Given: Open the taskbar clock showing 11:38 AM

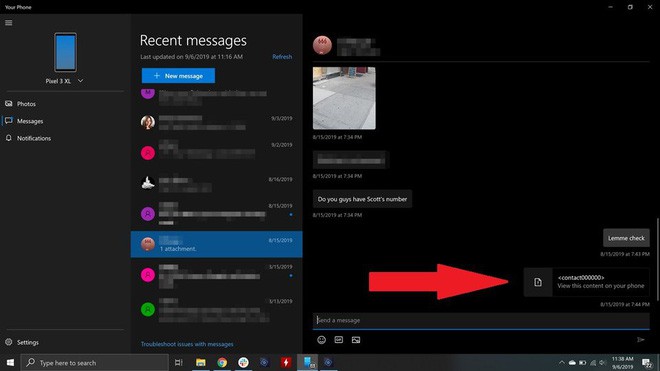Looking at the screenshot, I should [x=623, y=363].
